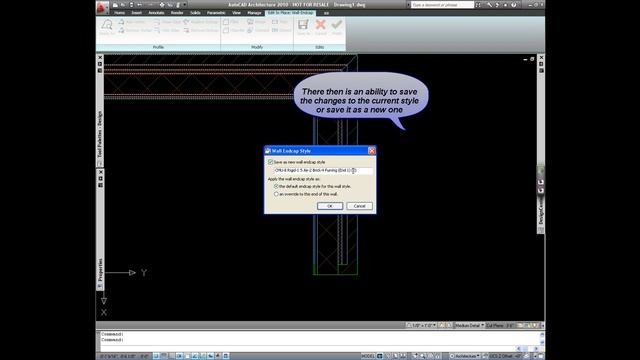
Task: Confirm with OK in Wall Endcap Style dialog
Action: (330, 206)
